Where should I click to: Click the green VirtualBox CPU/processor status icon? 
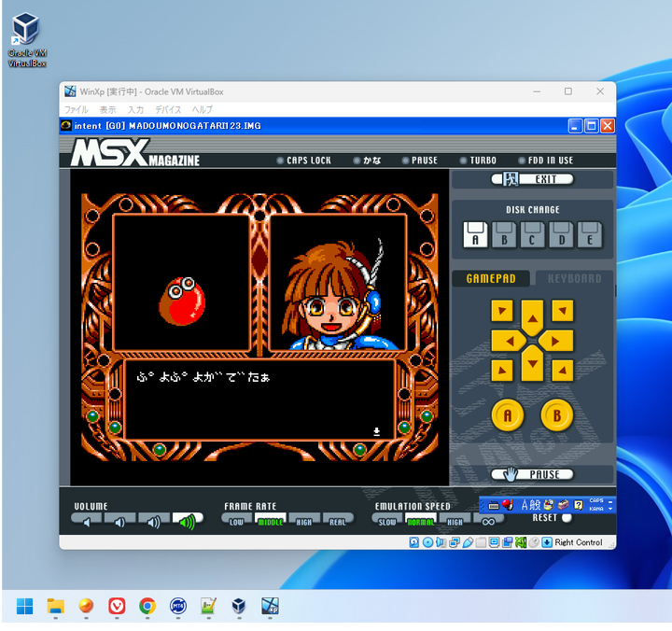[521, 542]
